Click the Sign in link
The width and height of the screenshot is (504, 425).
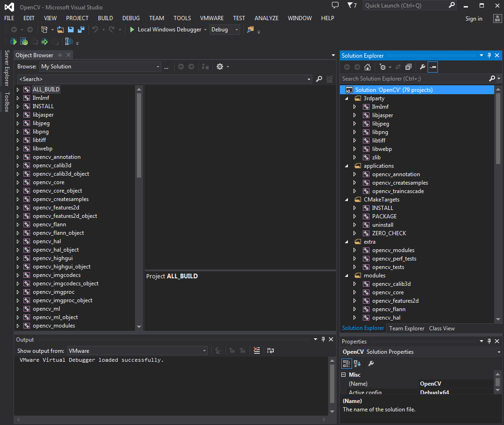(x=474, y=19)
